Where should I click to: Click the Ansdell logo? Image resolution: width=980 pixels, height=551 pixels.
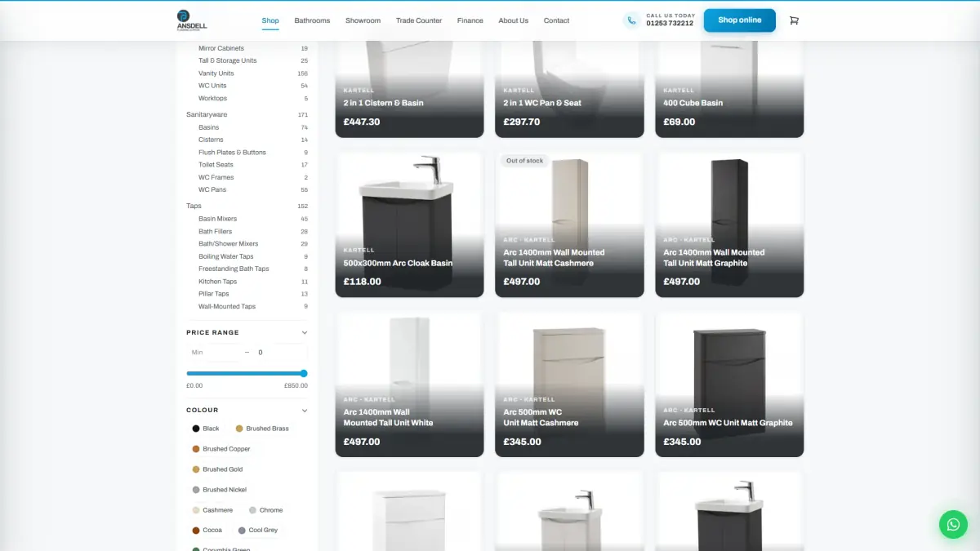pos(192,20)
